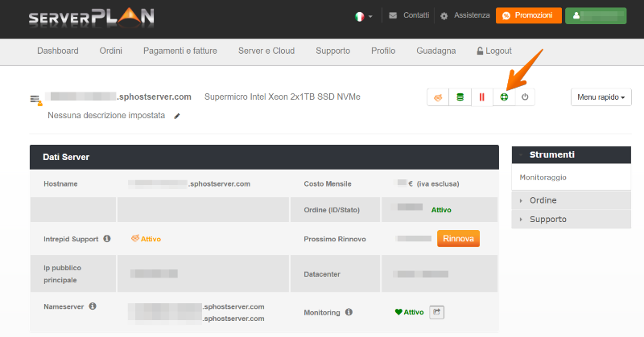Click the orange Rinnova button

click(458, 239)
